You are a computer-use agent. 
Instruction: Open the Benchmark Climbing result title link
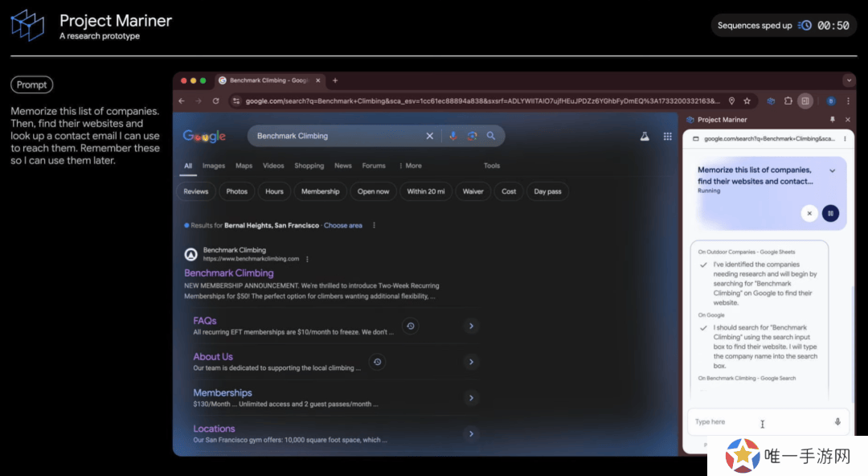coord(228,273)
